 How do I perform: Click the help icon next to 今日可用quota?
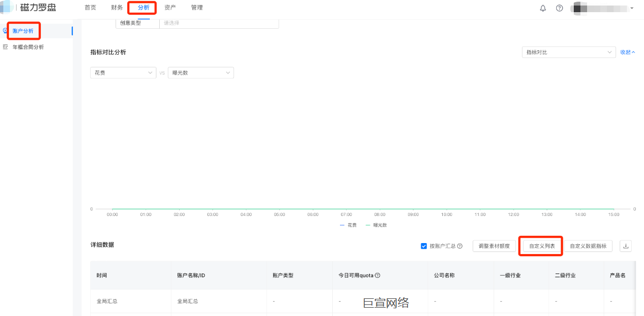[378, 275]
